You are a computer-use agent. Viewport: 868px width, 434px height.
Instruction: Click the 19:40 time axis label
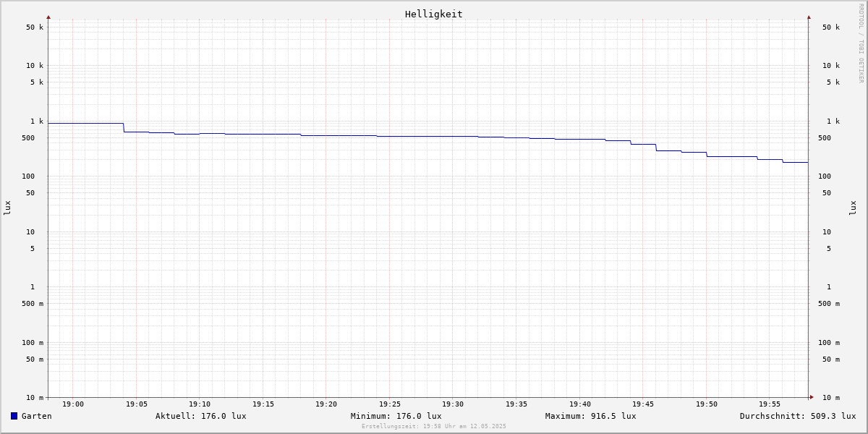[580, 404]
